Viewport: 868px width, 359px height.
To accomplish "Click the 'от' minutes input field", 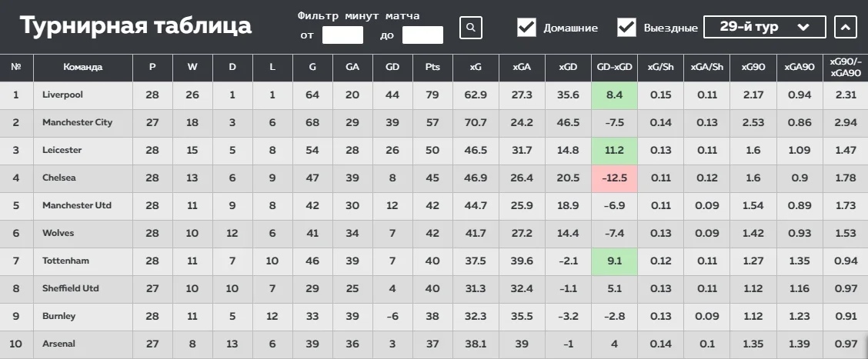I will coord(342,35).
